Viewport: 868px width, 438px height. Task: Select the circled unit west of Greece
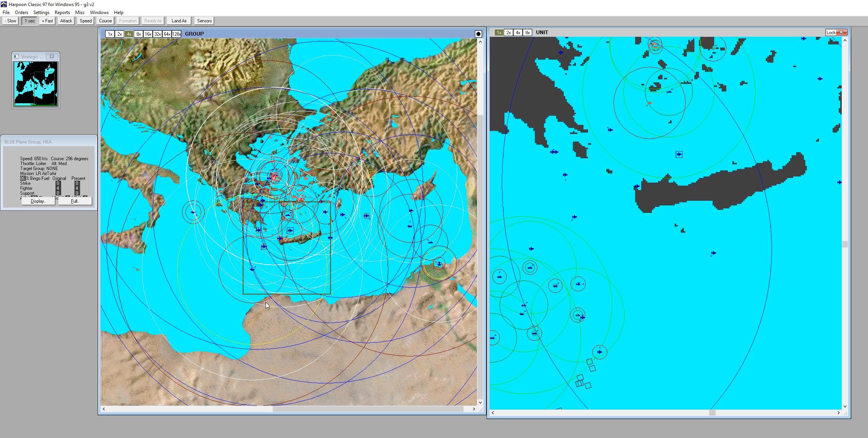tap(193, 212)
